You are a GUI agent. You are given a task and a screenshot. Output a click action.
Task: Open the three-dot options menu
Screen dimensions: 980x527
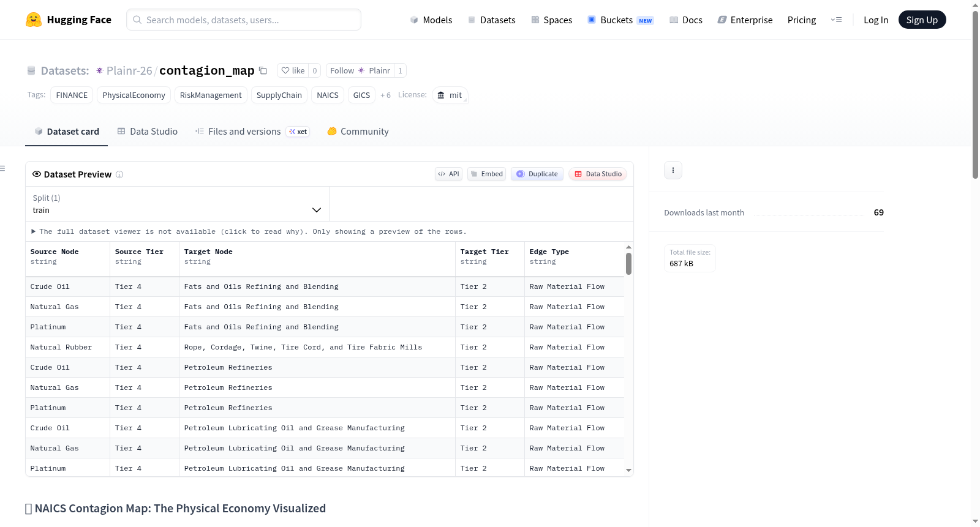click(x=673, y=170)
